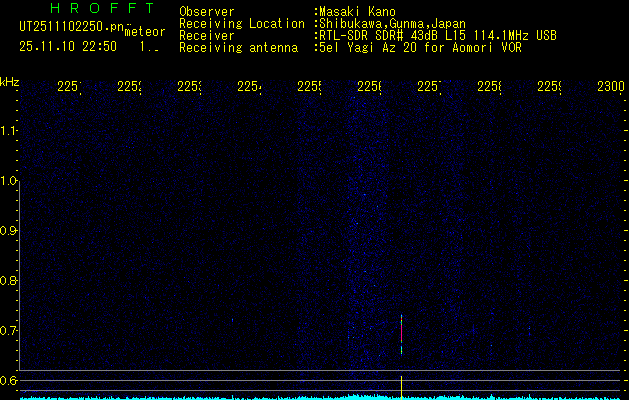The width and height of the screenshot is (629, 400).
Task: Click the observer name Masaki Kano
Action: (x=355, y=12)
